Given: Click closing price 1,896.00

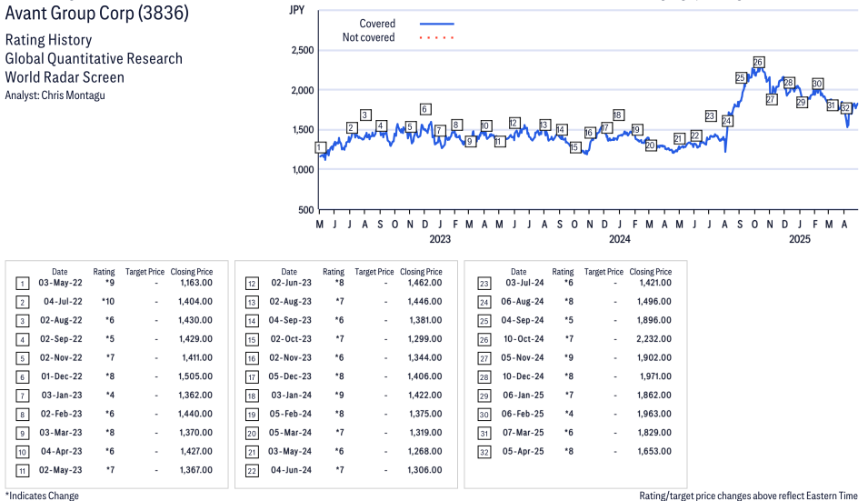Looking at the screenshot, I should (653, 320).
